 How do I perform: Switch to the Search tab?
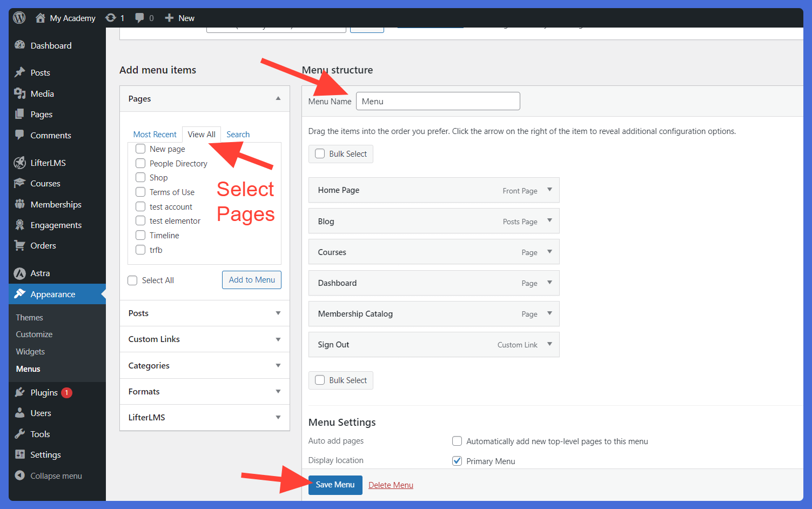[238, 134]
